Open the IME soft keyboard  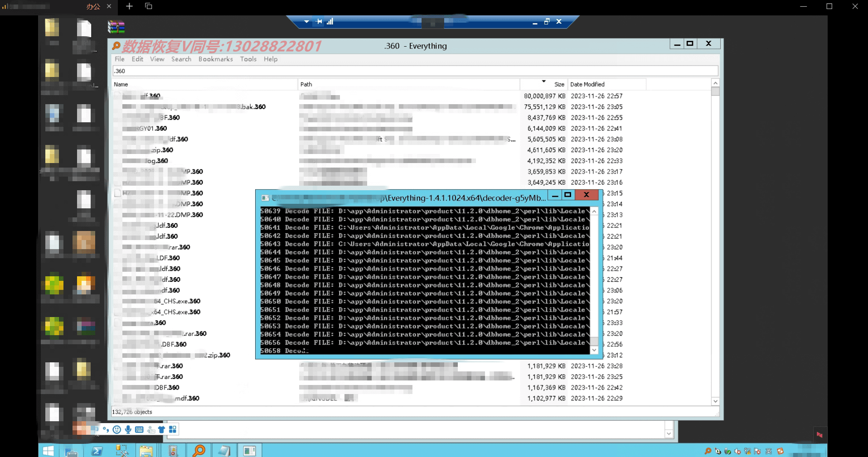click(x=139, y=429)
